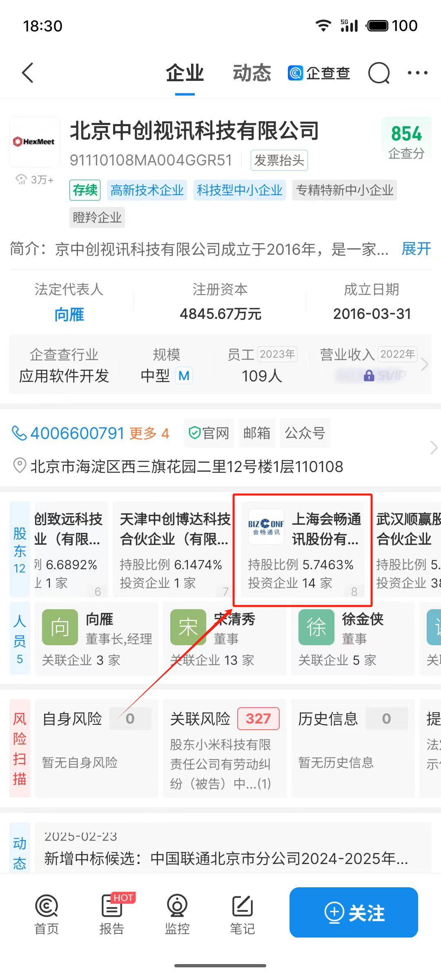Image resolution: width=441 pixels, height=980 pixels.
Task: Tap establishment date 2016-03-31
Action: pyautogui.click(x=372, y=314)
